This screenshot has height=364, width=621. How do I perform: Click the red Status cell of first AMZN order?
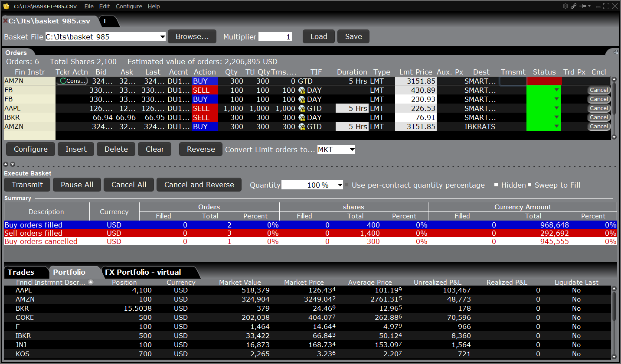pyautogui.click(x=544, y=81)
